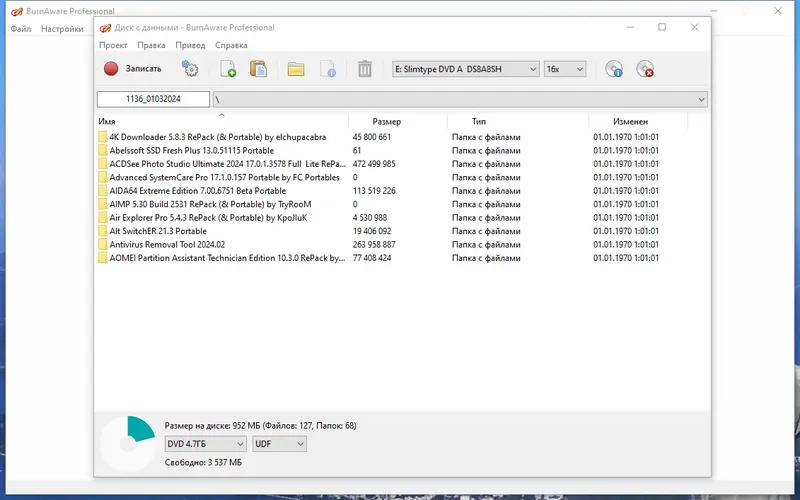The image size is (800, 500).
Task: Click size value 263 958 887
Action: point(374,244)
